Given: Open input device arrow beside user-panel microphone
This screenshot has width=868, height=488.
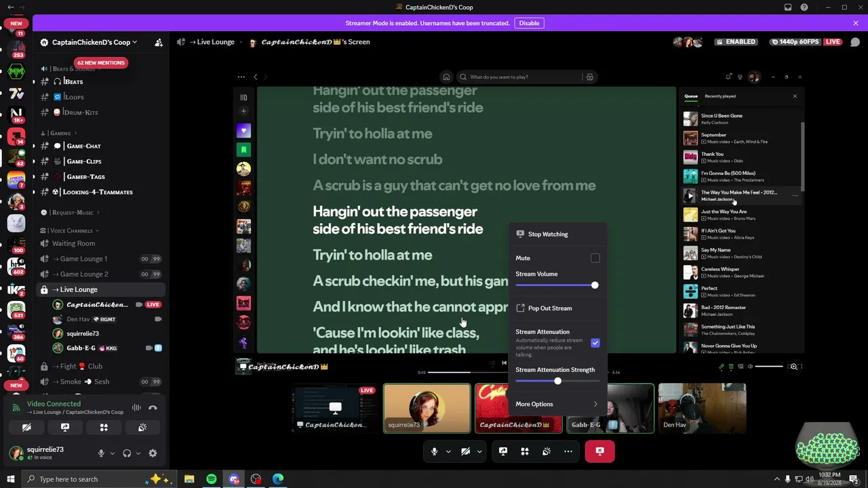Looking at the screenshot, I should pos(112,453).
